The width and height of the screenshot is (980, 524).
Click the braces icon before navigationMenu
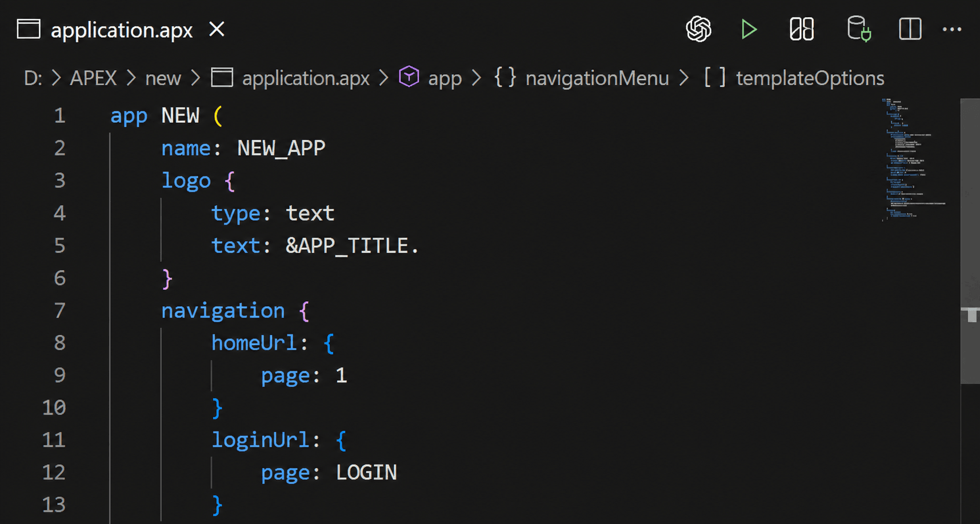tap(505, 77)
